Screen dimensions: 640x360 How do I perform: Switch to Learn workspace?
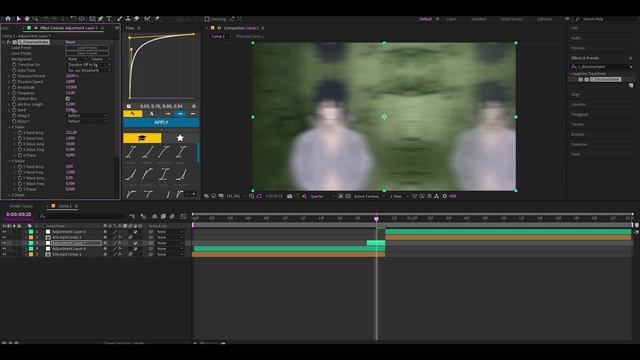click(451, 19)
